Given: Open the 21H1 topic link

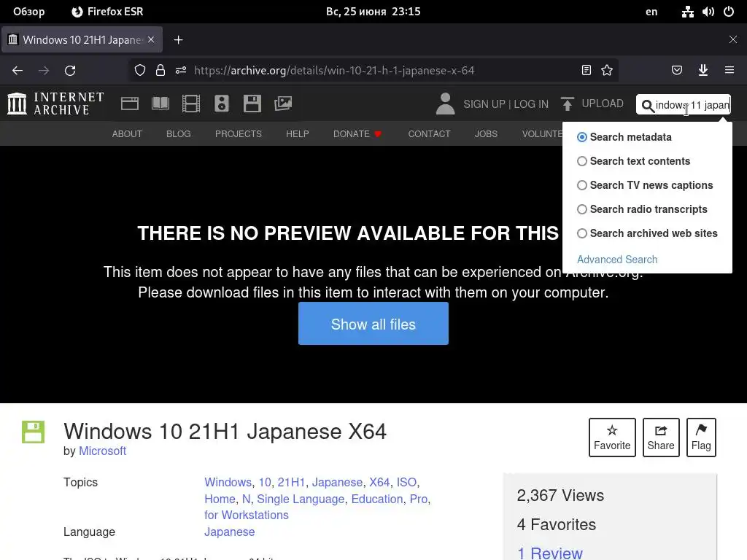Looking at the screenshot, I should (x=291, y=483).
